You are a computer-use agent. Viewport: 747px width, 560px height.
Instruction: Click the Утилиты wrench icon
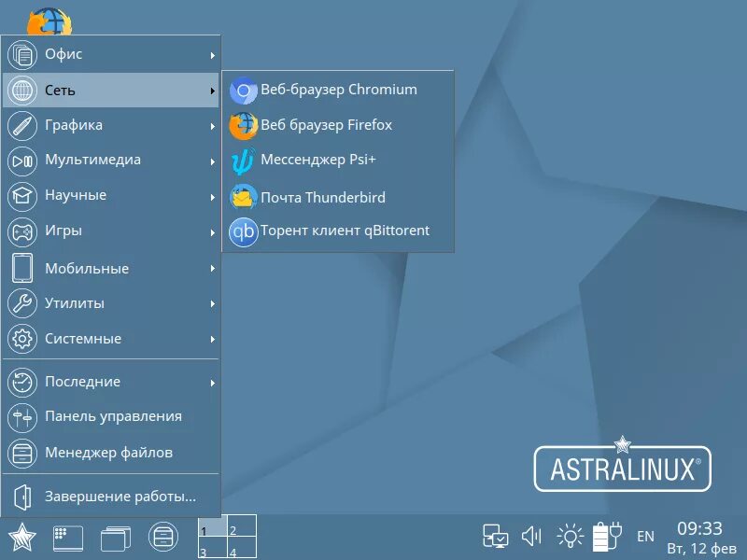22,303
